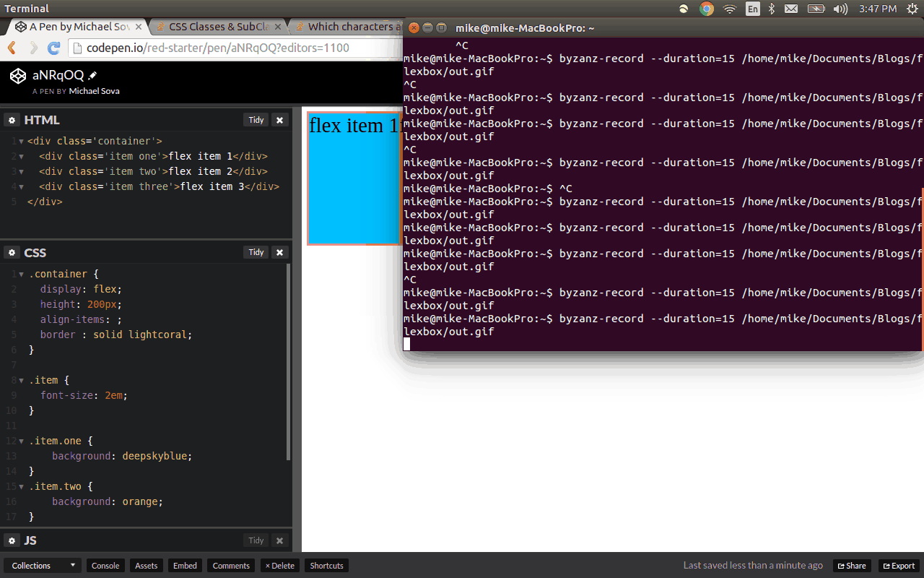Image resolution: width=924 pixels, height=578 pixels.
Task: Open the 'En' keyboard layout indicator
Action: (x=753, y=9)
